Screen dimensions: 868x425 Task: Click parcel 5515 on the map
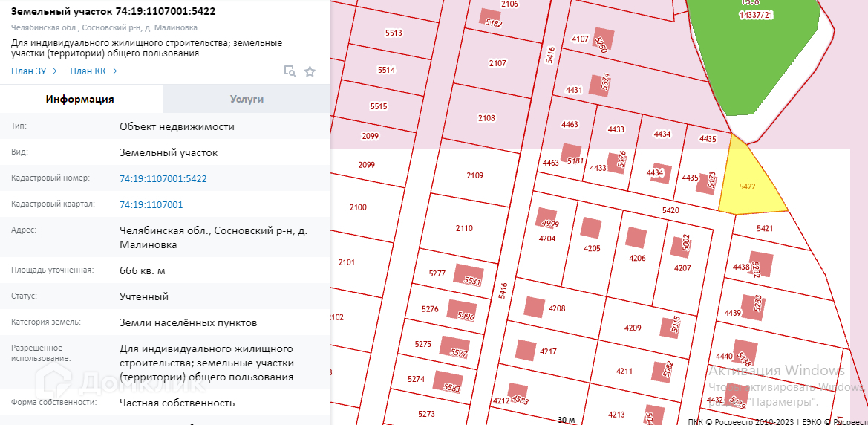tap(379, 106)
